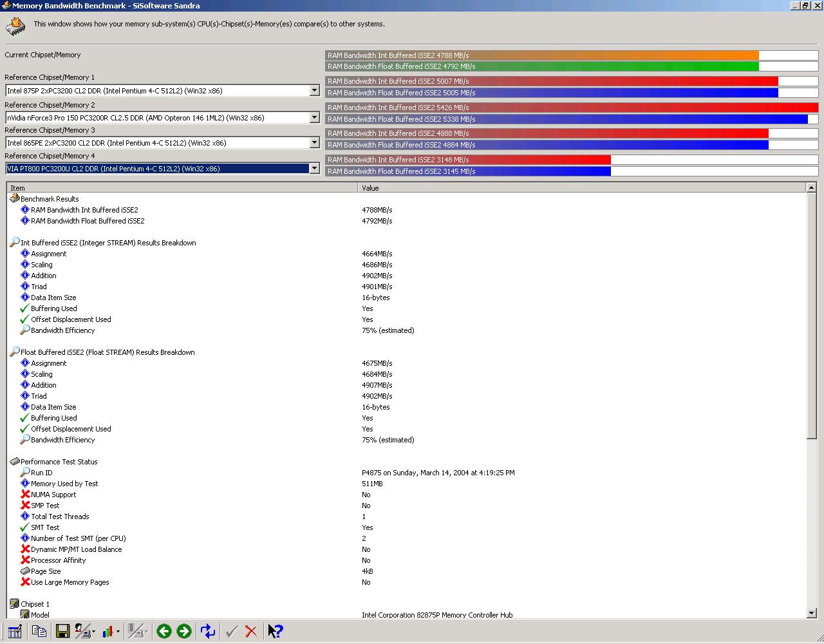Click the Item column header
The image size is (824, 644).
[182, 188]
